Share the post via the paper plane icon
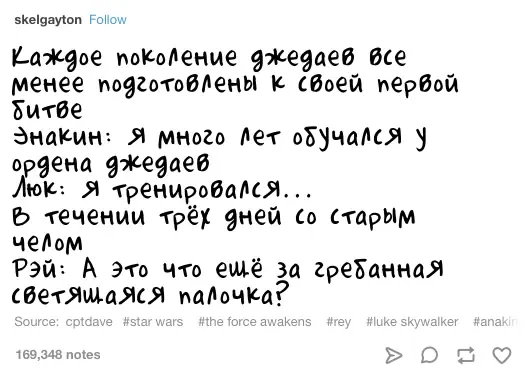The image size is (529, 376). tap(394, 355)
